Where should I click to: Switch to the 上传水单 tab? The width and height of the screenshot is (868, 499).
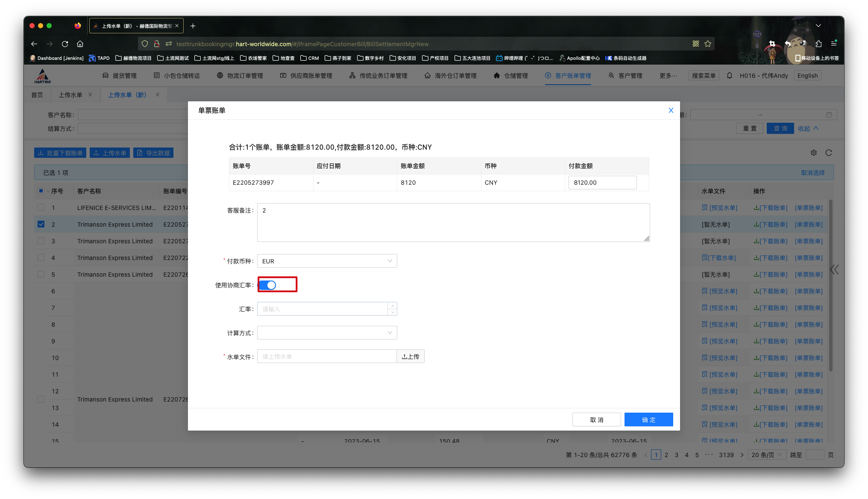point(70,95)
